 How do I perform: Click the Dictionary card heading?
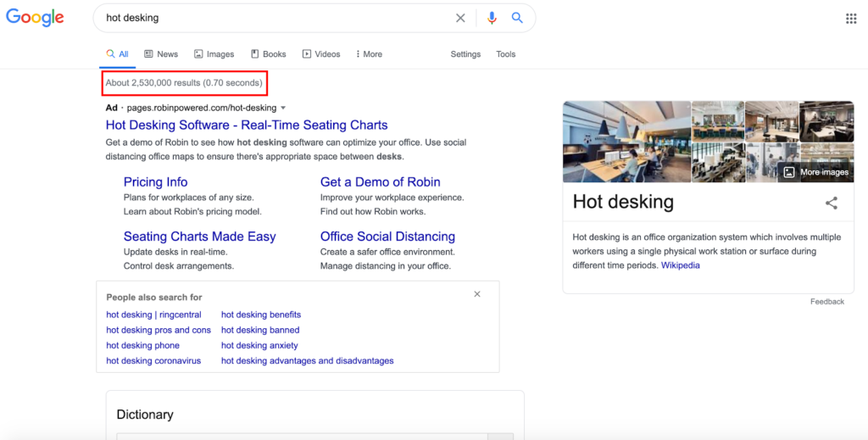[145, 415]
